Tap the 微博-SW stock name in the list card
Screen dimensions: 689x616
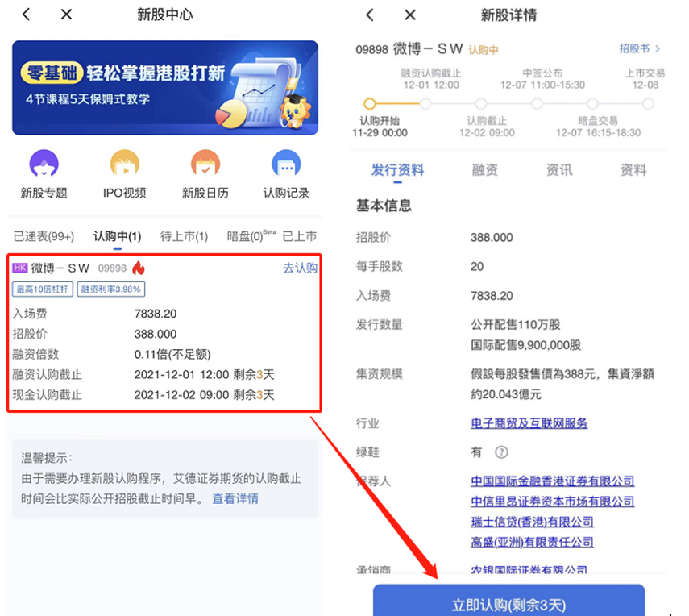(x=60, y=268)
